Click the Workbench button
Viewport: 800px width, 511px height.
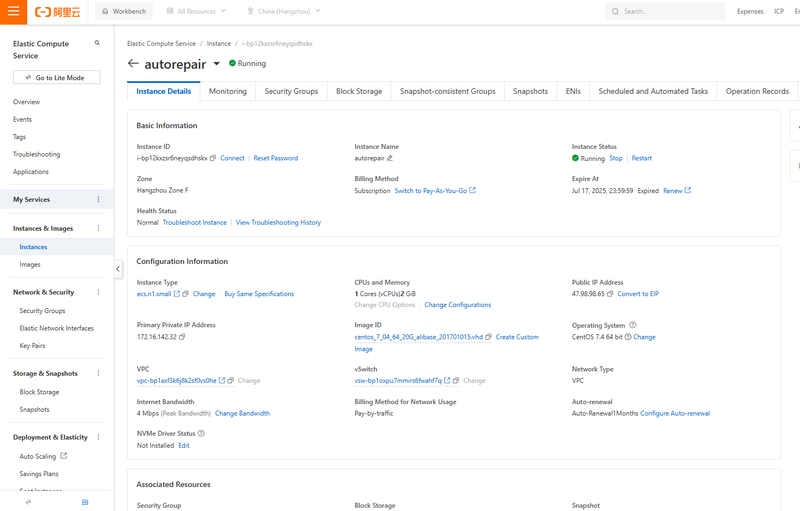point(124,11)
